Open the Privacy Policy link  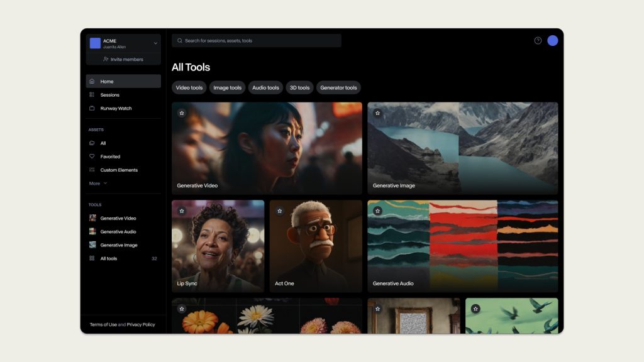click(x=141, y=325)
